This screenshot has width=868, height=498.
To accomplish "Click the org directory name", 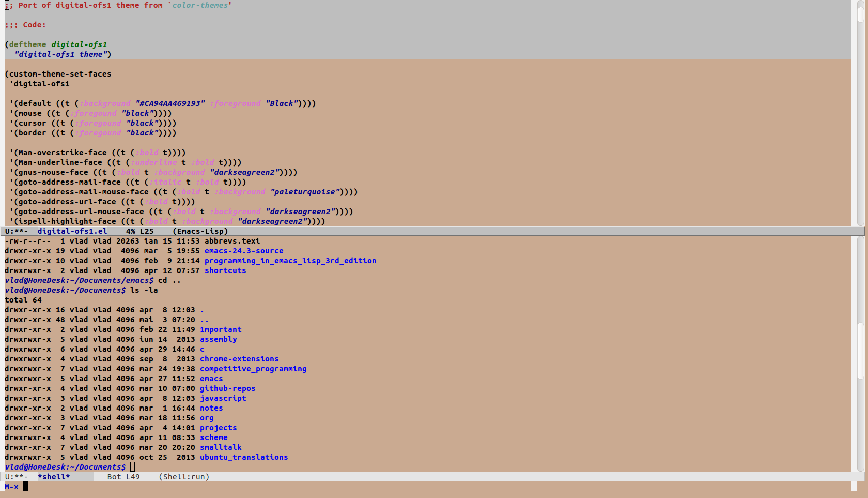I will 207,418.
